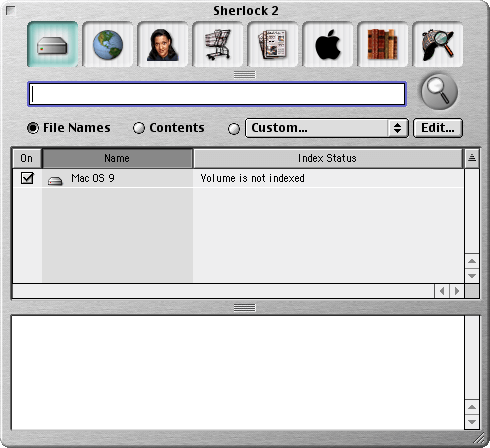Click the On column header
The image size is (490, 448).
[27, 158]
